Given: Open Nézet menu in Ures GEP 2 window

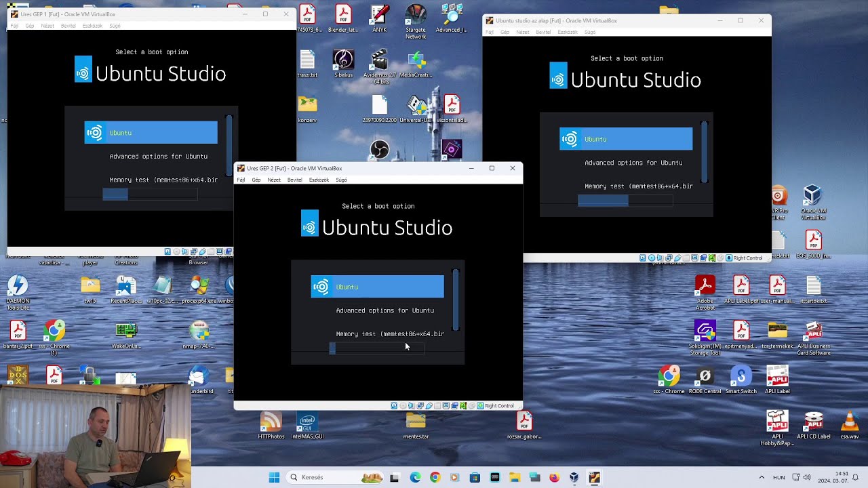Looking at the screenshot, I should pos(274,180).
